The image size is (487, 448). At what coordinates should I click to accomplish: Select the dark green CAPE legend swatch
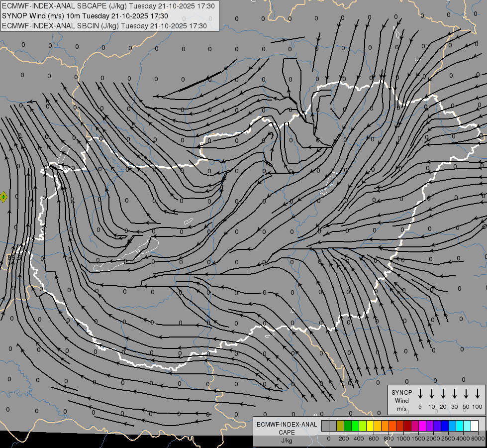pyautogui.click(x=348, y=426)
